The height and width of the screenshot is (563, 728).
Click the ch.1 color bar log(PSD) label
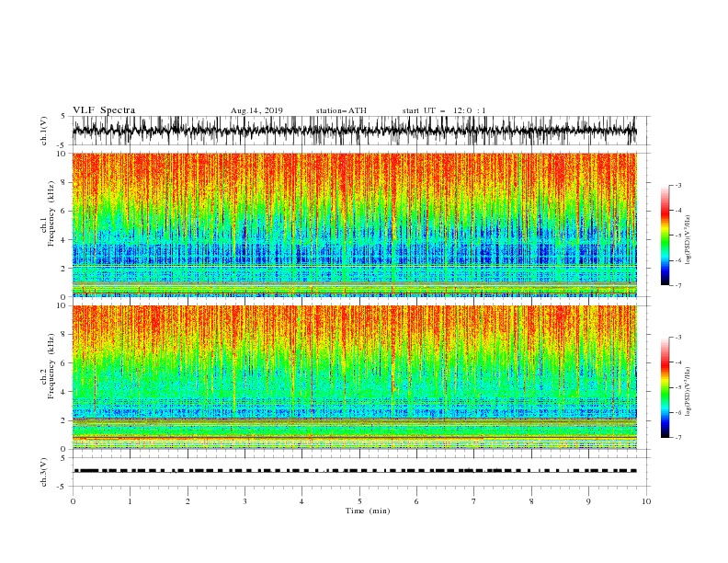[688, 239]
